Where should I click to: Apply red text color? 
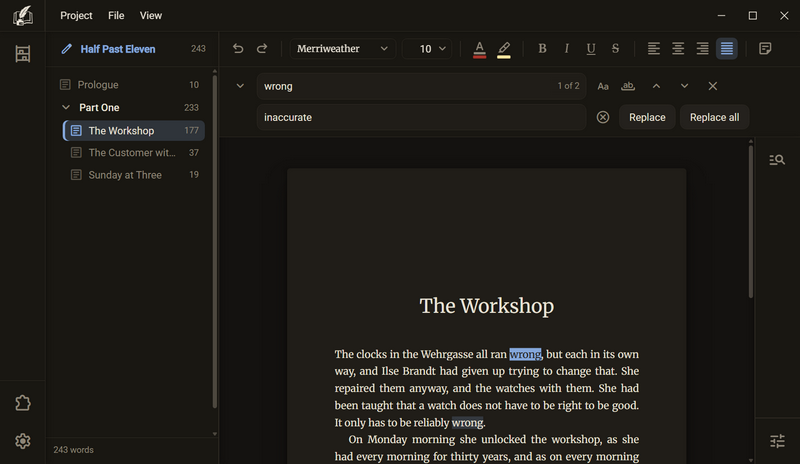(479, 49)
